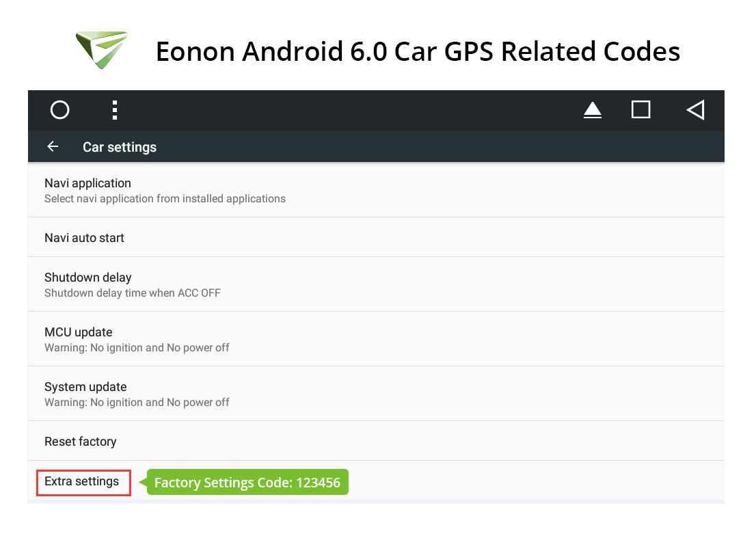Click 'Shutdown delay time when ACC OFF' text
Viewport: 756px width, 540px height.
click(133, 293)
